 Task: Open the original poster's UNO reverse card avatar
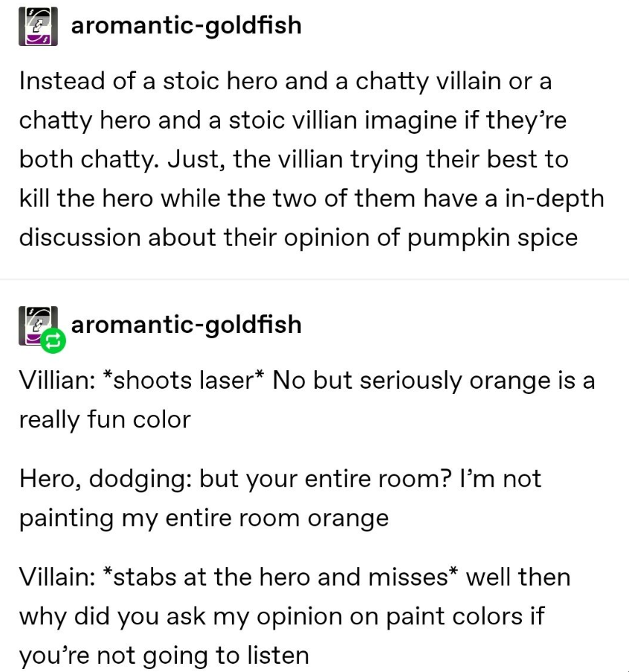point(38,26)
